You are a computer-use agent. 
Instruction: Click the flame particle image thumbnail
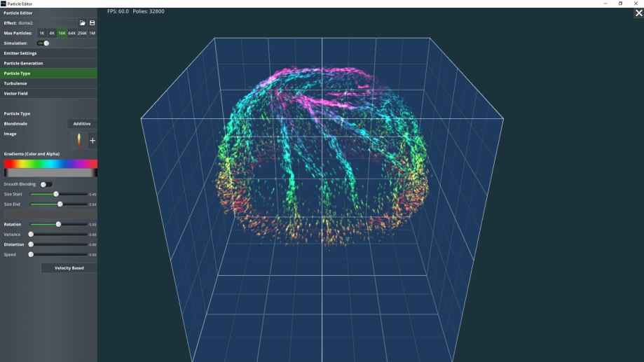click(78, 140)
